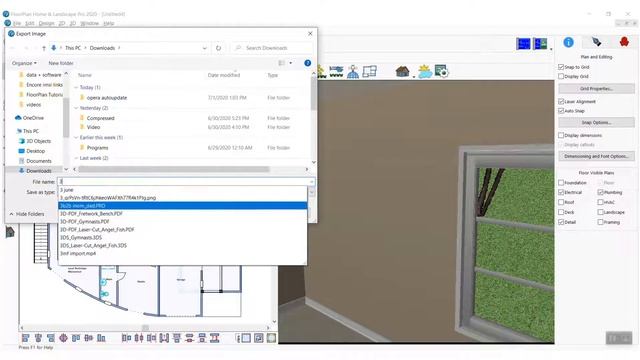Click the sun and cloud lighting icon
Screen dimensions: 640x360
pyautogui.click(x=424, y=72)
